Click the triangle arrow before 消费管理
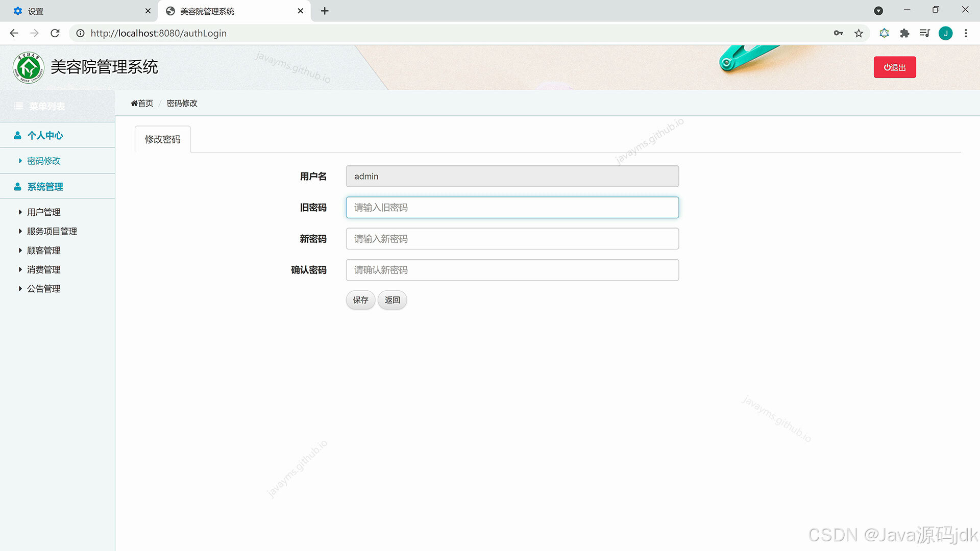 (x=20, y=269)
